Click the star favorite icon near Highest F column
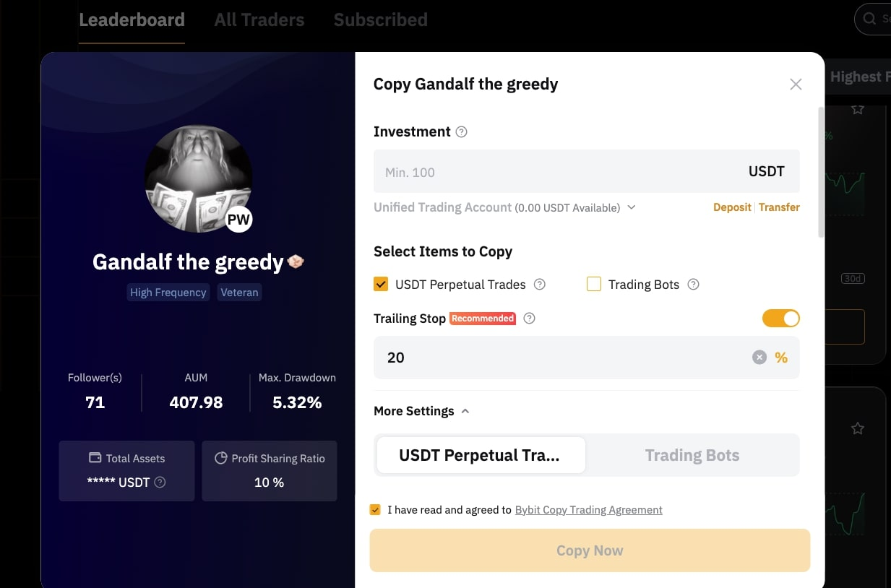 click(x=858, y=108)
